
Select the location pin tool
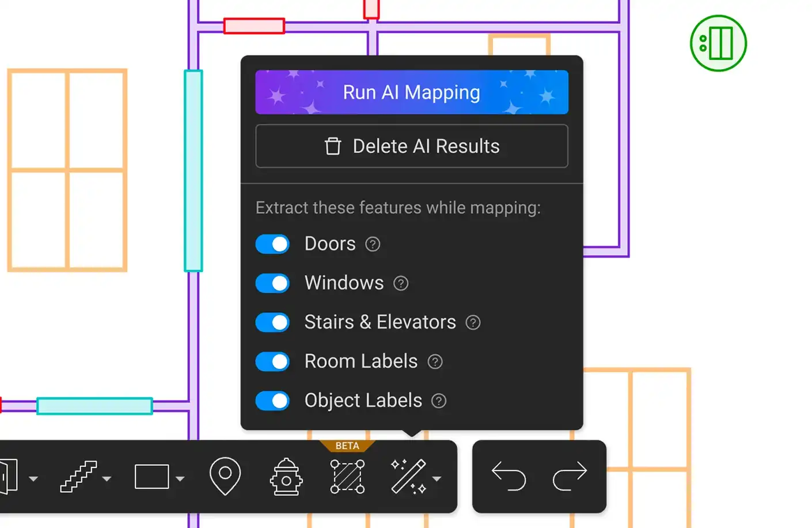point(226,477)
